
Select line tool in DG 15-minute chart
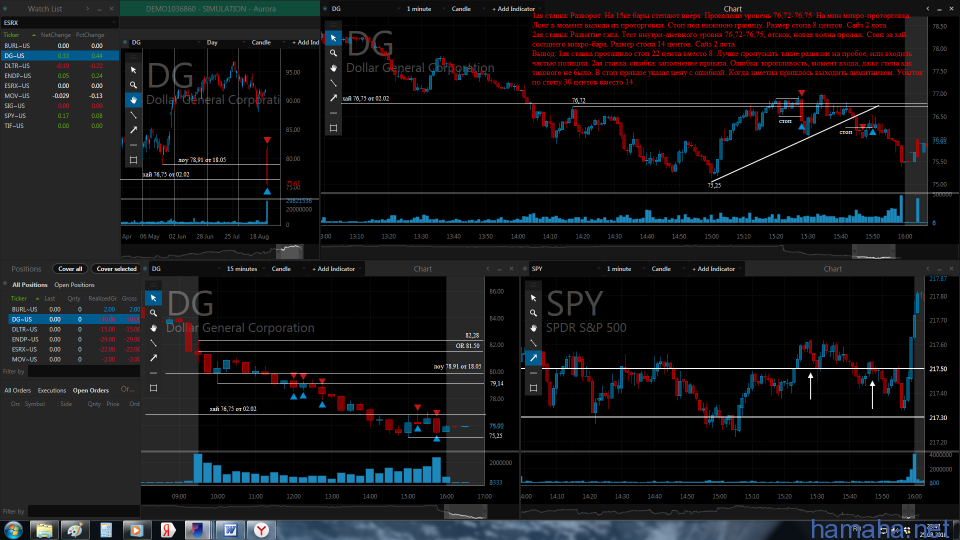coord(153,343)
